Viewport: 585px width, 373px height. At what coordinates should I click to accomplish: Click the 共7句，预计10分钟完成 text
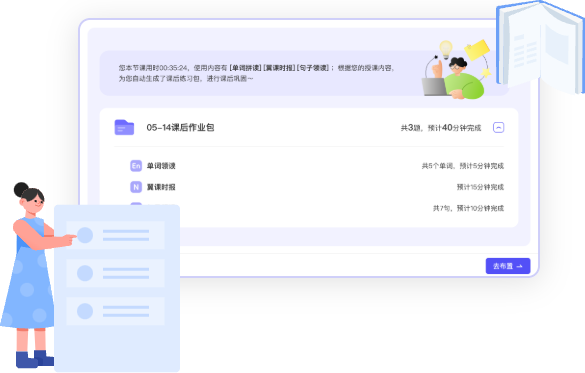coord(468,208)
